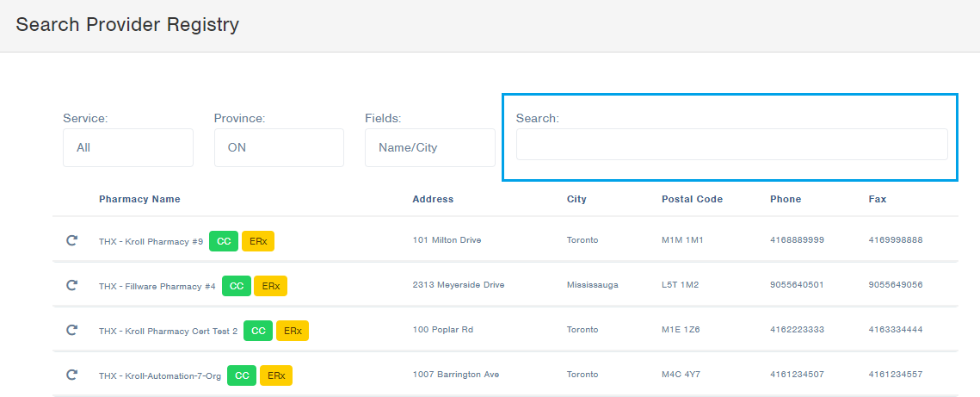Click refresh icon for Fillware Pharmacy #4
The height and width of the screenshot is (397, 980).
pyautogui.click(x=72, y=285)
